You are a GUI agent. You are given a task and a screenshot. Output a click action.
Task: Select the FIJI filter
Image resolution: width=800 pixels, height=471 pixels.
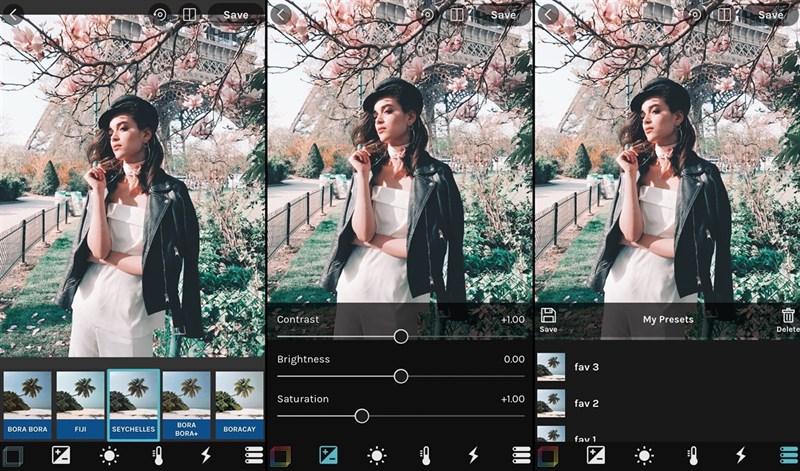click(80, 405)
